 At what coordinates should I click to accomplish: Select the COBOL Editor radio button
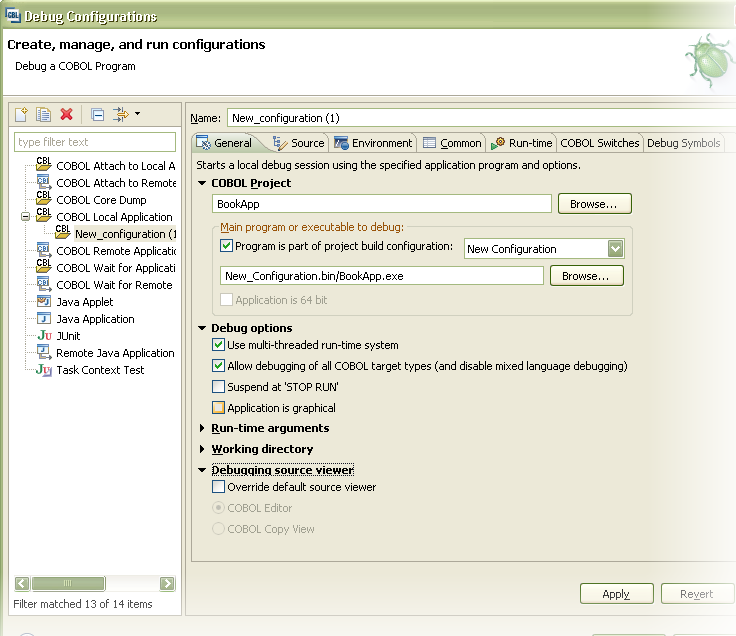218,508
